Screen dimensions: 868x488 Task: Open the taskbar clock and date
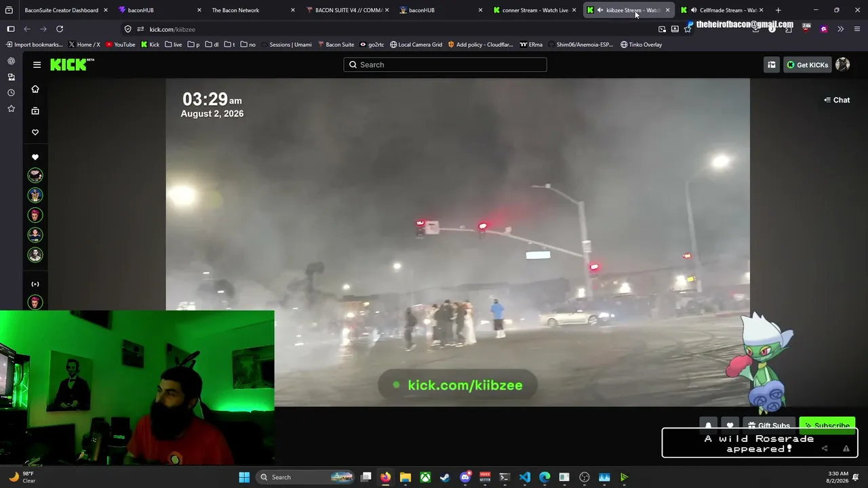[x=838, y=477]
